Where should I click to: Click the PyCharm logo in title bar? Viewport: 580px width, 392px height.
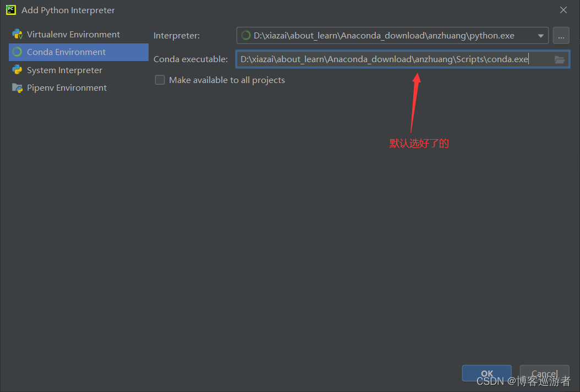(10, 10)
